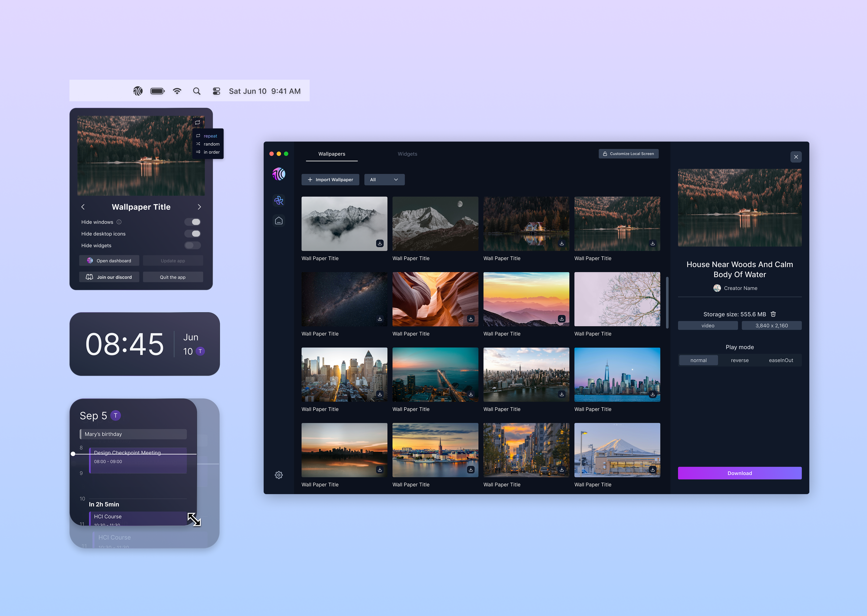867x616 pixels.
Task: Click the repeat loop icon on the popup wallpaper
Action: click(x=197, y=123)
